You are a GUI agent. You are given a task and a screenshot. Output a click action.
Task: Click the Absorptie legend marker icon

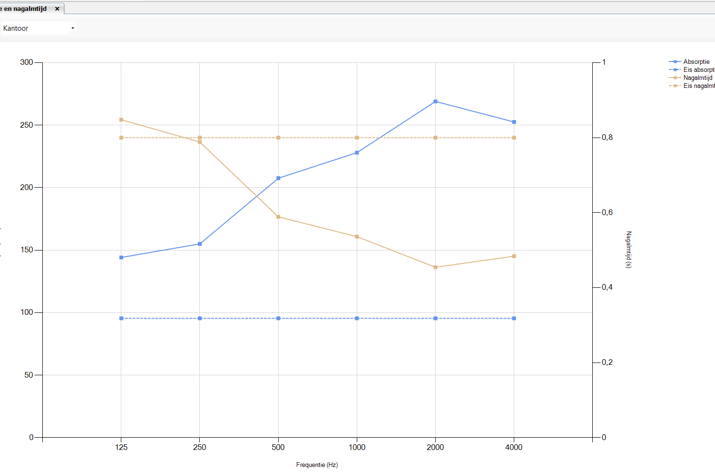[675, 62]
